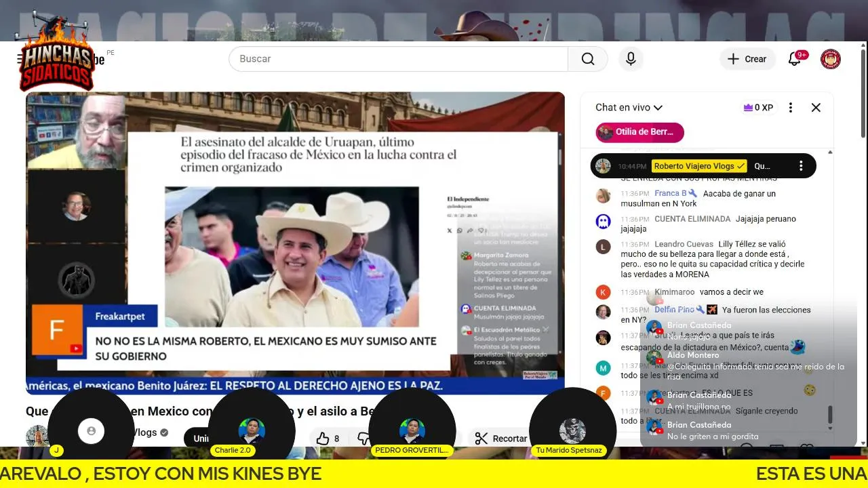
Task: Open the notifications bell
Action: pos(795,59)
